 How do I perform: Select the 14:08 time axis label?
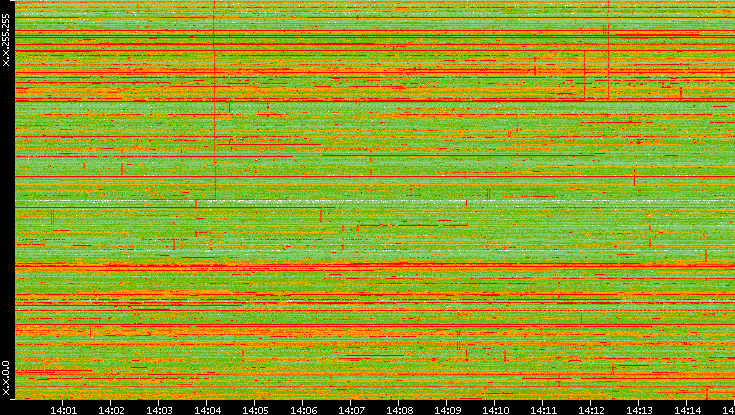[398, 410]
